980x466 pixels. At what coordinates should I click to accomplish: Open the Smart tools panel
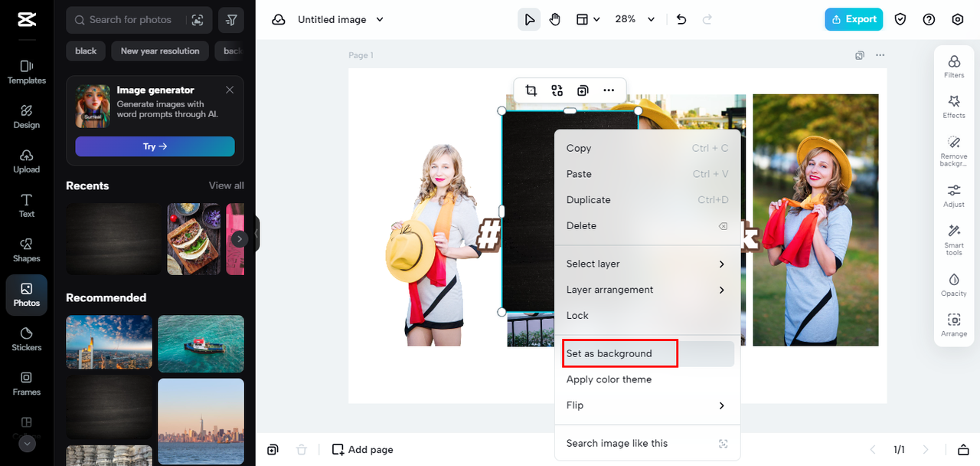click(954, 240)
